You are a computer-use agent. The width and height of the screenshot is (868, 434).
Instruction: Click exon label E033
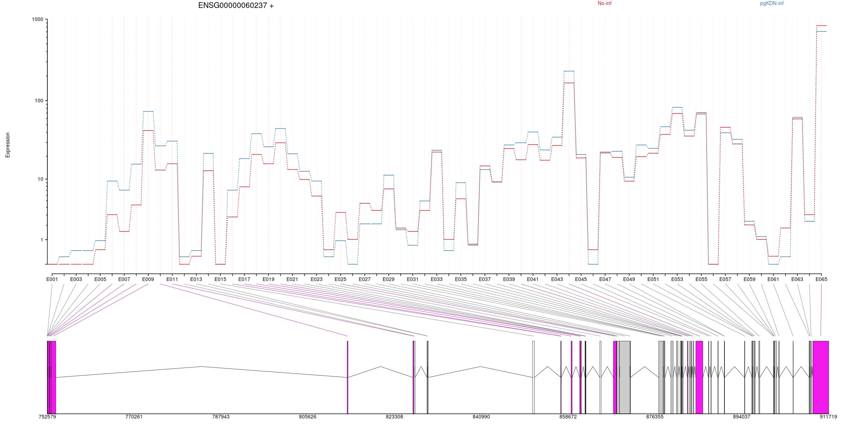437,279
